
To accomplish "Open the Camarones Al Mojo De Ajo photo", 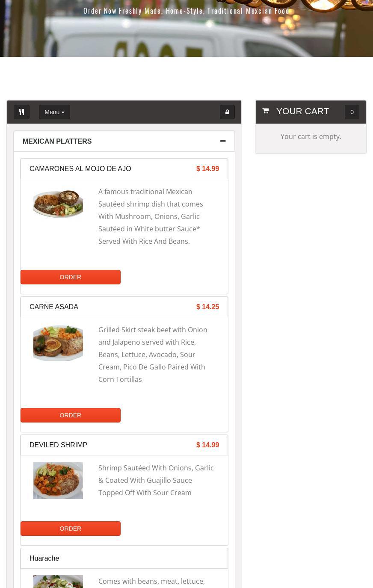I will tap(58, 204).
